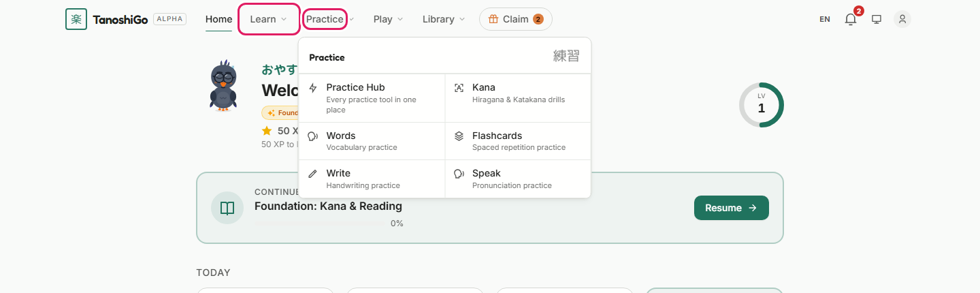Image resolution: width=980 pixels, height=293 pixels.
Task: Click the Kana scan icon
Action: 459,88
